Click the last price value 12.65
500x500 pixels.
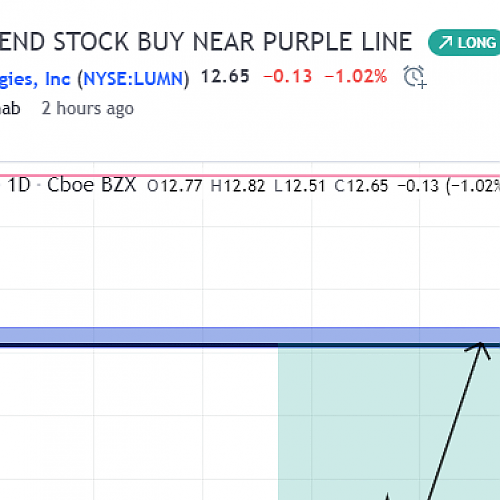tap(225, 76)
